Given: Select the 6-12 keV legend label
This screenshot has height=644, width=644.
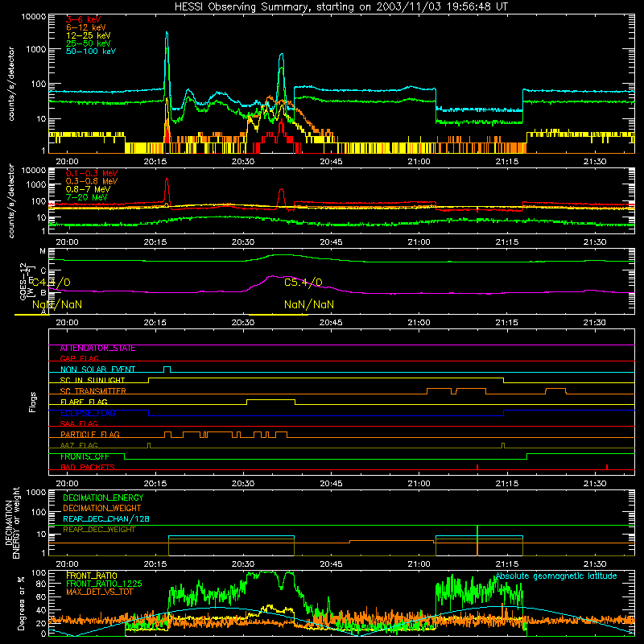Looking at the screenshot, I should pyautogui.click(x=86, y=27).
